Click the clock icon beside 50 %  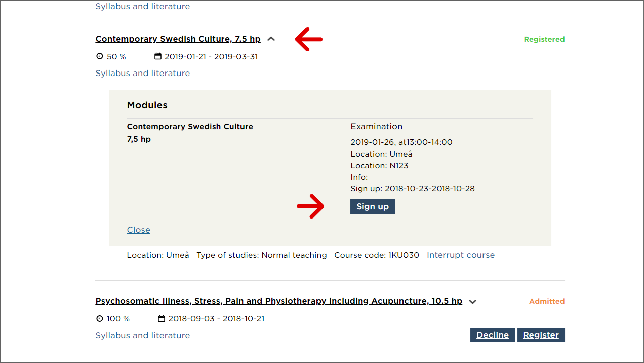coord(99,56)
